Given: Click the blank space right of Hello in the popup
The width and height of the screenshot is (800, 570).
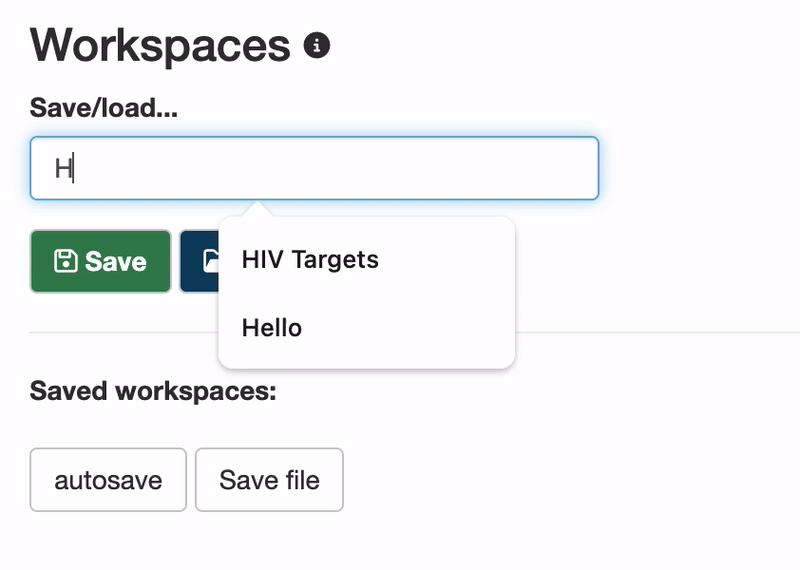Looking at the screenshot, I should click(420, 328).
